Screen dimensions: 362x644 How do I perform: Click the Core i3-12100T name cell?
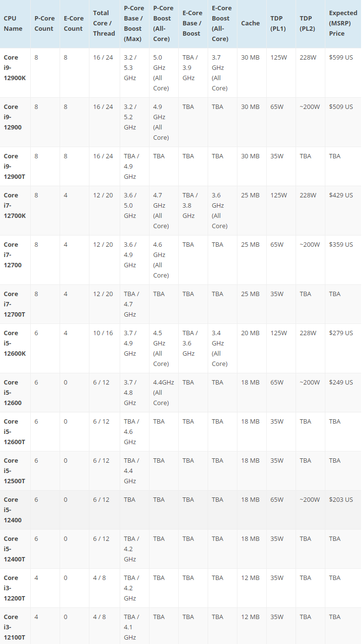pos(15,627)
